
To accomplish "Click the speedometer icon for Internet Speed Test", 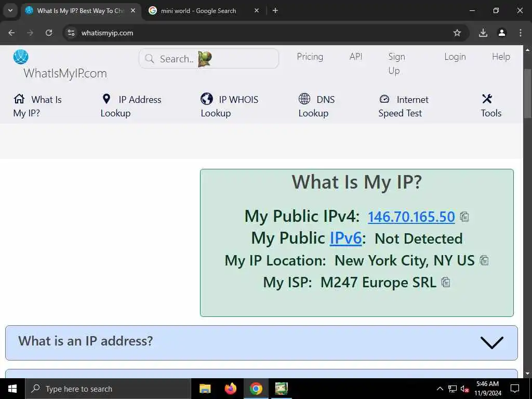I will coord(384,99).
